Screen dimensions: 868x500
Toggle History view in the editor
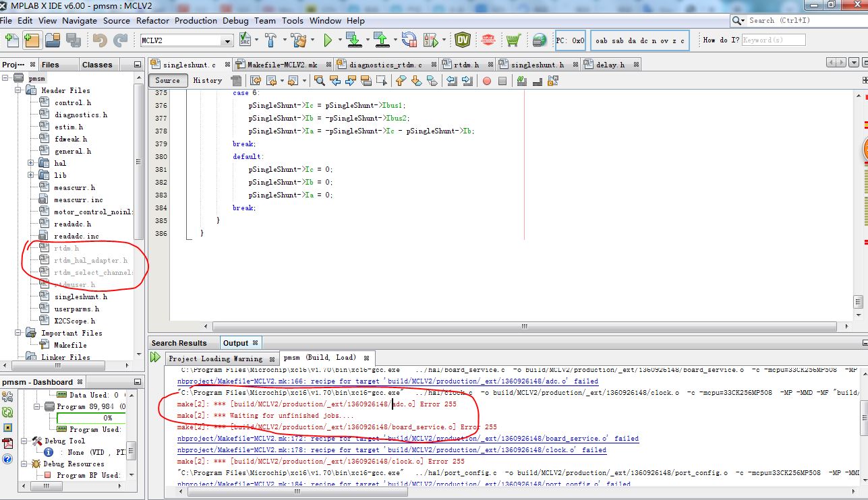point(208,80)
